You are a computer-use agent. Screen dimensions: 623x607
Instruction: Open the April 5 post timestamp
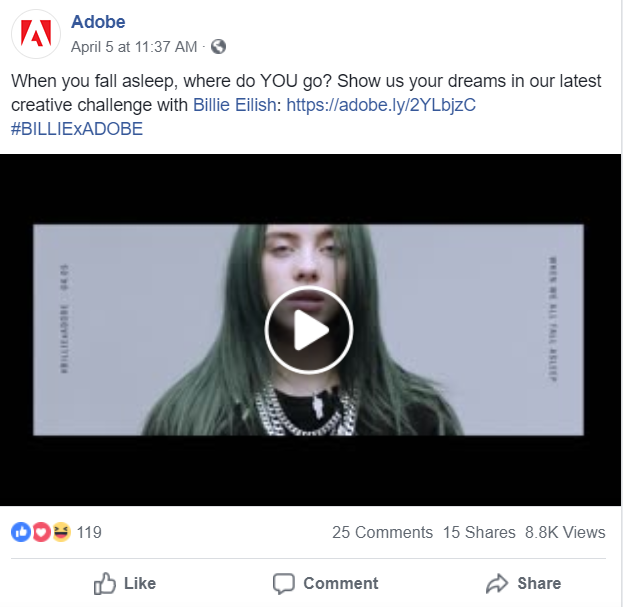pyautogui.click(x=134, y=47)
